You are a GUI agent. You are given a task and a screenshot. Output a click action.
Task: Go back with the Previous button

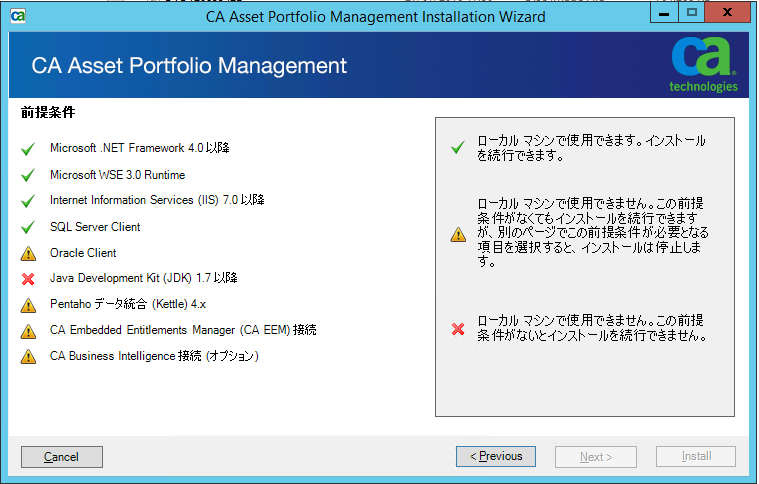click(x=496, y=456)
